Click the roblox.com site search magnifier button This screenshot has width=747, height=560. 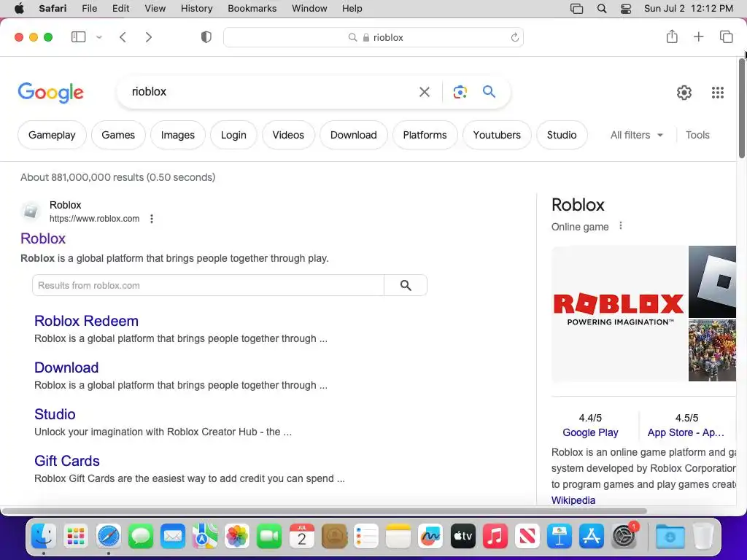pyautogui.click(x=406, y=285)
